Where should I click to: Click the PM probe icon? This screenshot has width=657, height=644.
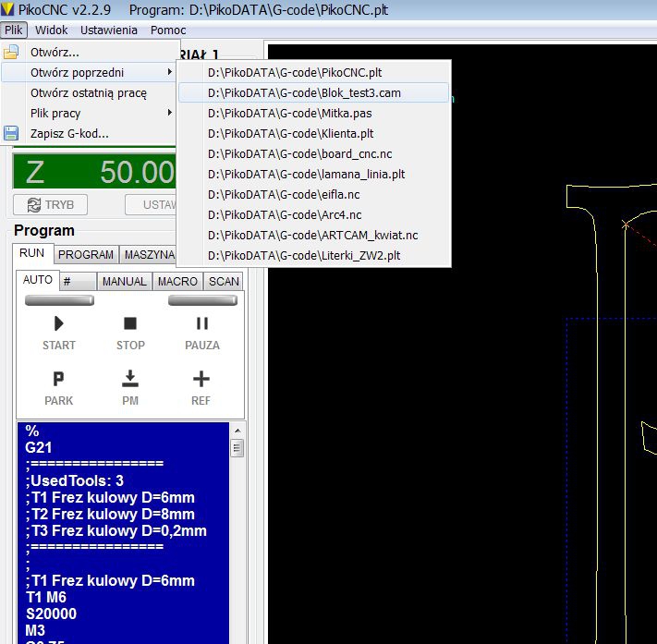[x=130, y=379]
